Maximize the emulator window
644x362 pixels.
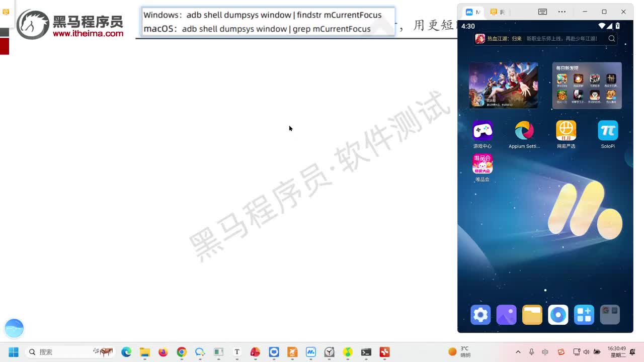[x=604, y=12]
